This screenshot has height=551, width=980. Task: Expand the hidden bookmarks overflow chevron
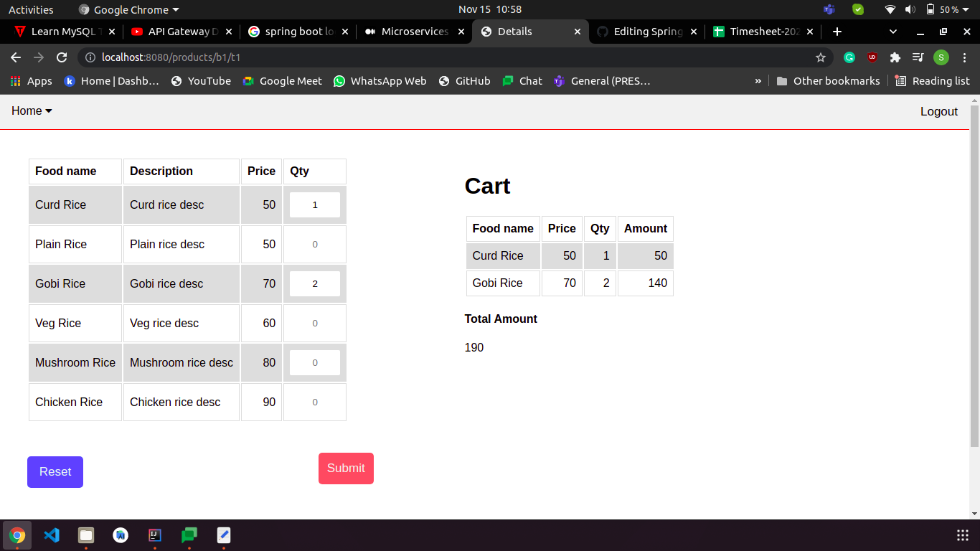coord(758,81)
